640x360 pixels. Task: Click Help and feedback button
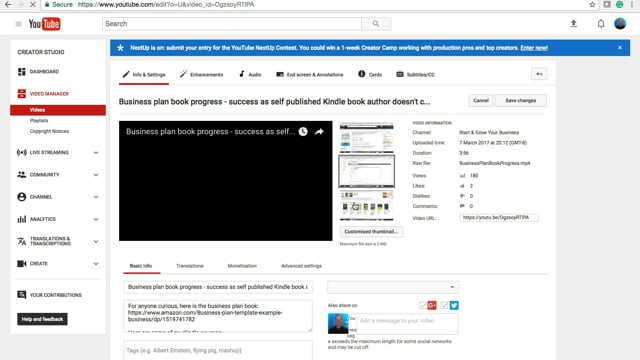42,319
